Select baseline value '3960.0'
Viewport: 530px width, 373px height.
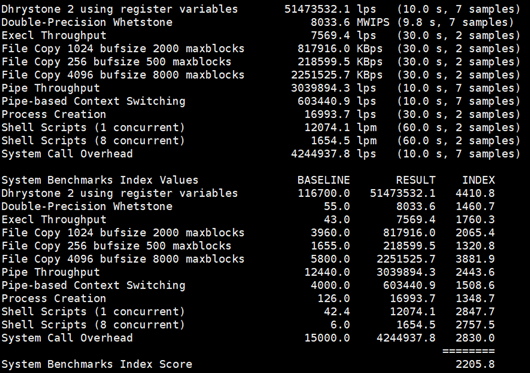(330, 233)
